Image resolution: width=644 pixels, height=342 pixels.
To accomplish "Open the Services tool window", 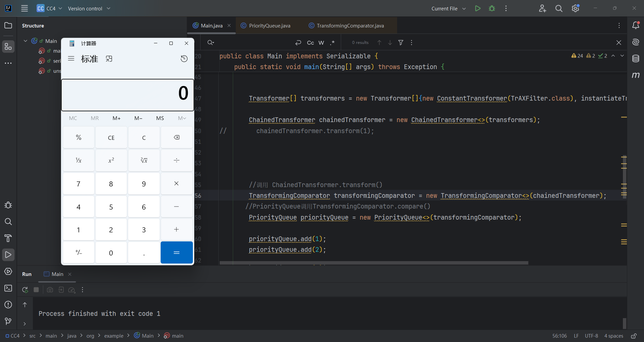I will (x=8, y=272).
